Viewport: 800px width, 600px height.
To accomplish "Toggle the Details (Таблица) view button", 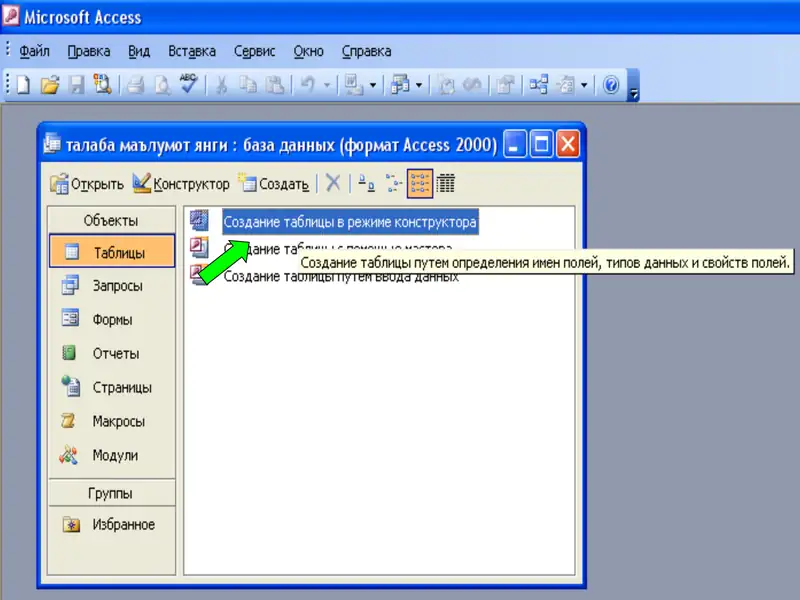I will click(x=446, y=184).
